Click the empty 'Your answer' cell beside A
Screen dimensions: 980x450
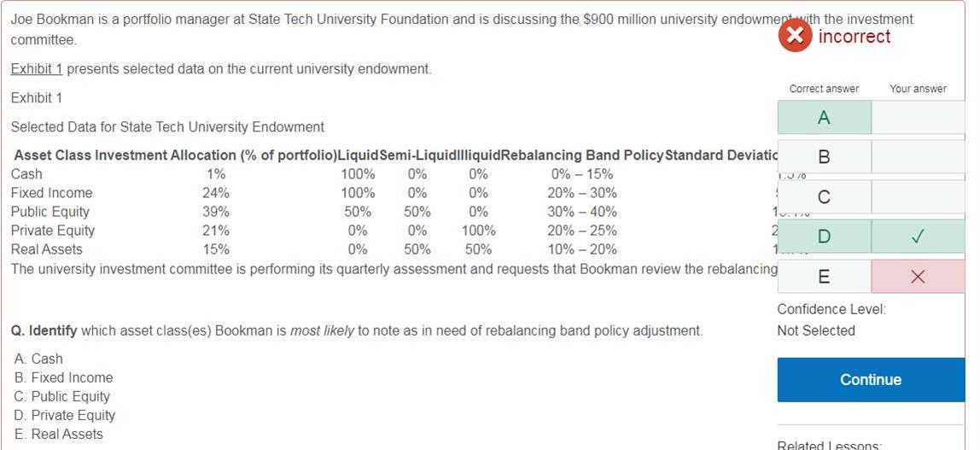918,118
